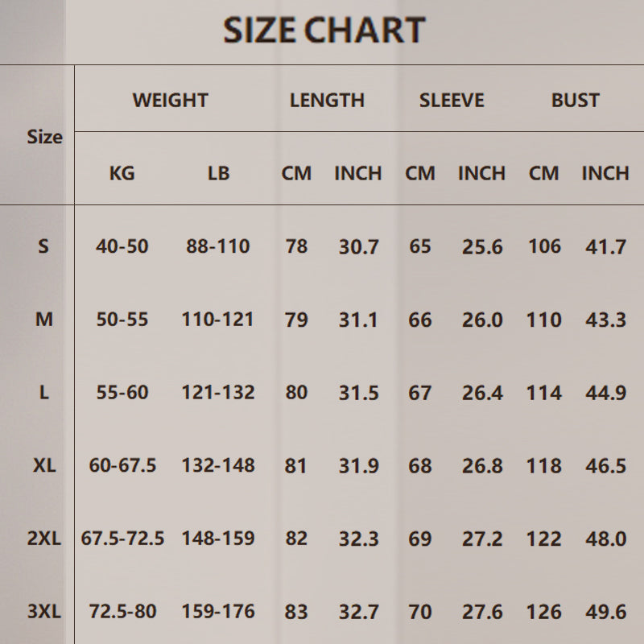Select the M size row label
Image resolution: width=644 pixels, height=644 pixels.
[x=44, y=320]
